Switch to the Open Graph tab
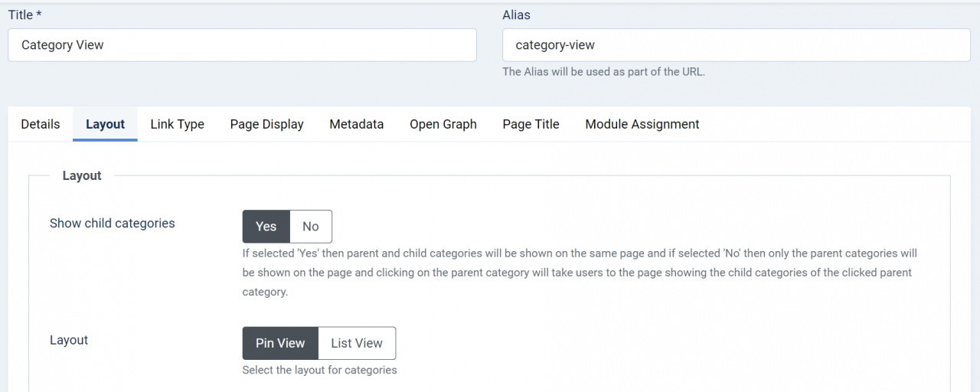 443,124
